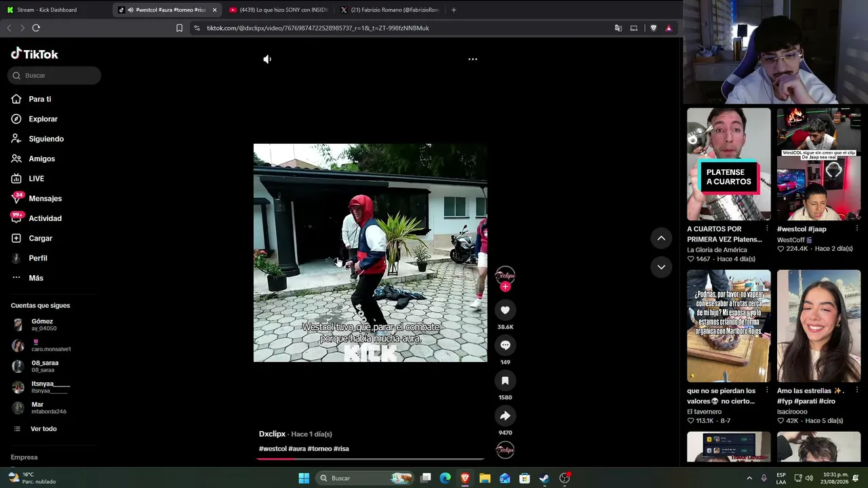
Task: Click the #torneo hashtag
Action: pyautogui.click(x=319, y=449)
